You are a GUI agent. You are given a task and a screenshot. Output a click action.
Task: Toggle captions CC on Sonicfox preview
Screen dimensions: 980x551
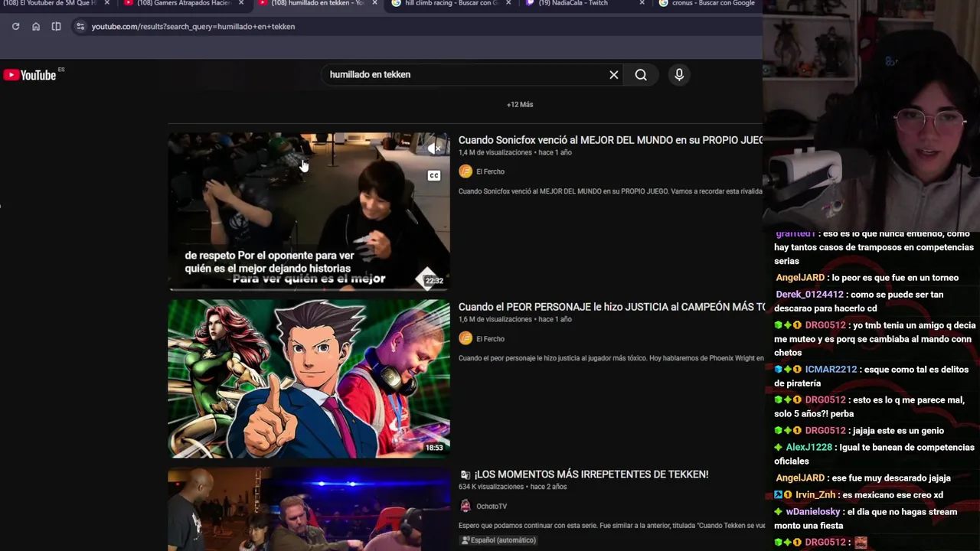[433, 176]
